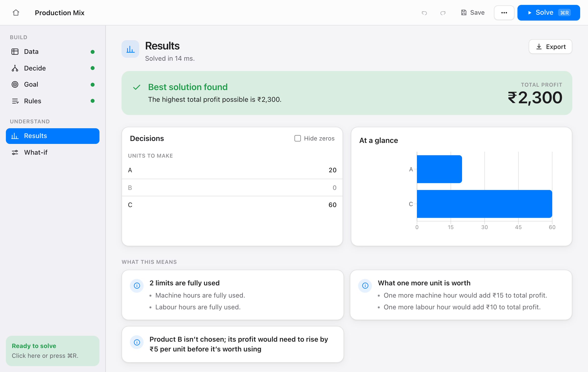Save the model
Screen dimensions: 588x372
473,12
